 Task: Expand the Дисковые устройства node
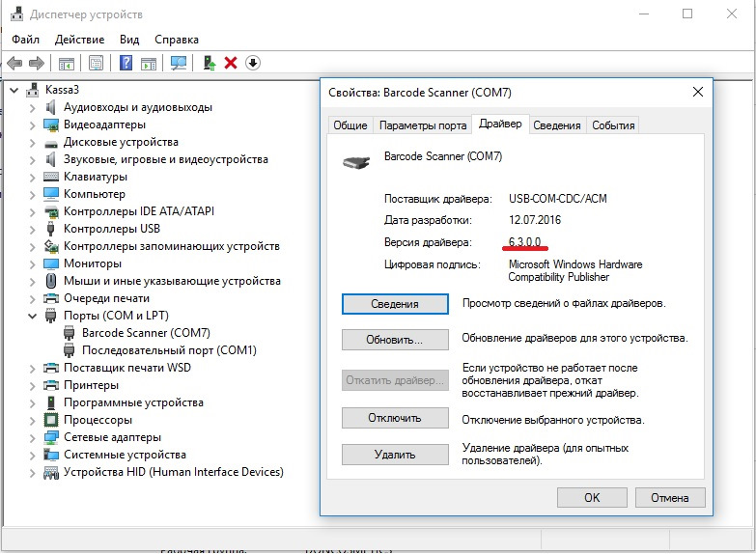(32, 143)
